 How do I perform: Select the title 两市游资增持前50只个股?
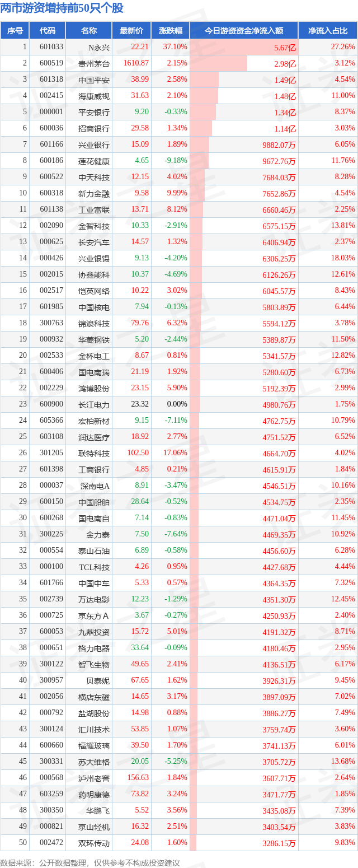coord(62,8)
